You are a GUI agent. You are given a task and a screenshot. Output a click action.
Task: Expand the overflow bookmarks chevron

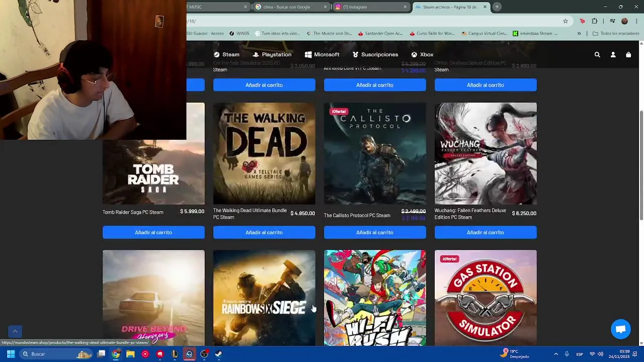click(579, 34)
